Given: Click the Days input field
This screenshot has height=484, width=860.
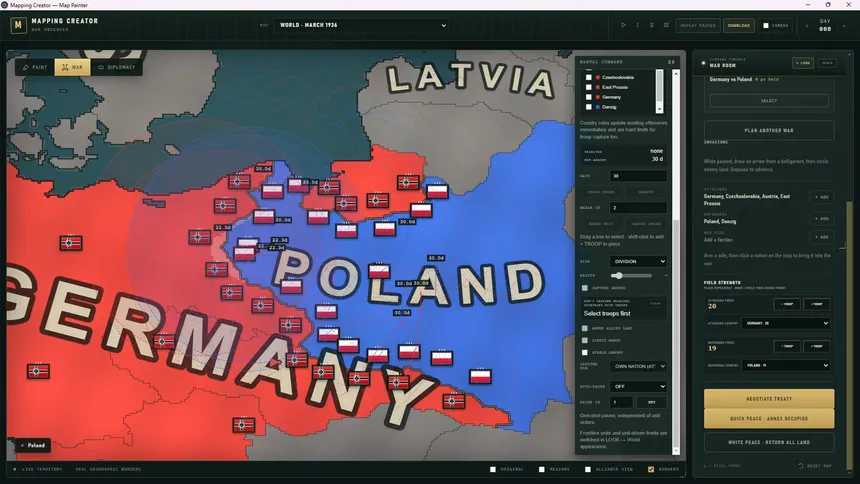Looking at the screenshot, I should pyautogui.click(x=638, y=176).
